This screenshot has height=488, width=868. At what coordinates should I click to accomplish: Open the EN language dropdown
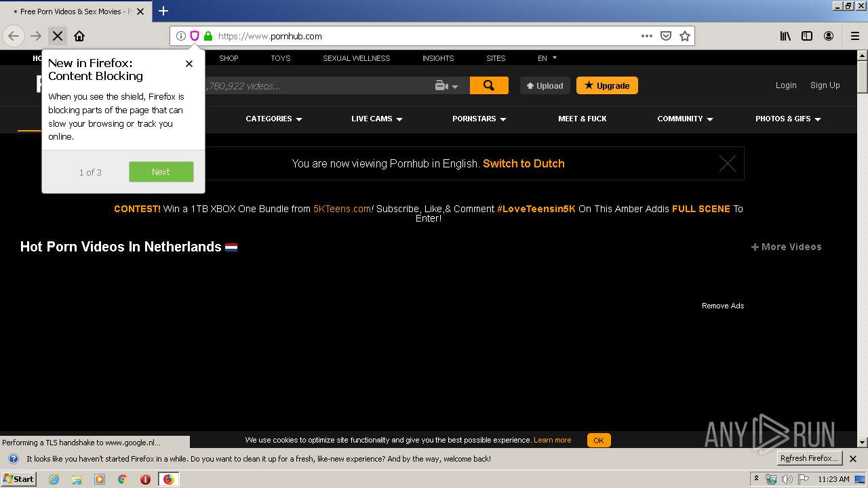547,58
